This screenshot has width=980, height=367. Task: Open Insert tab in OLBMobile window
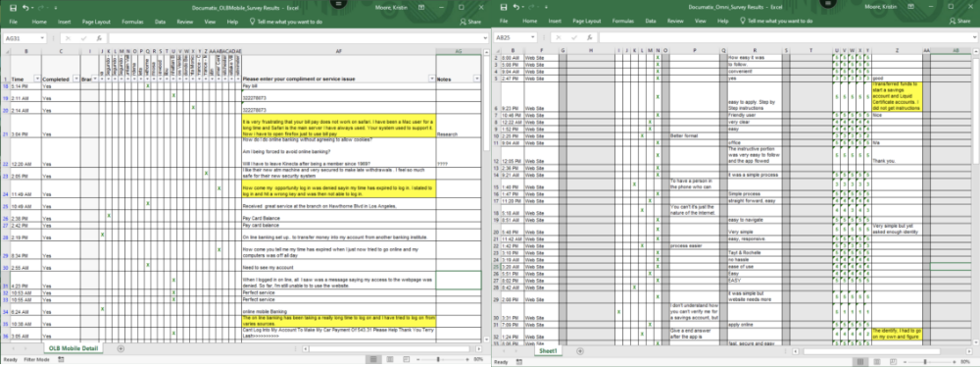pos(65,22)
